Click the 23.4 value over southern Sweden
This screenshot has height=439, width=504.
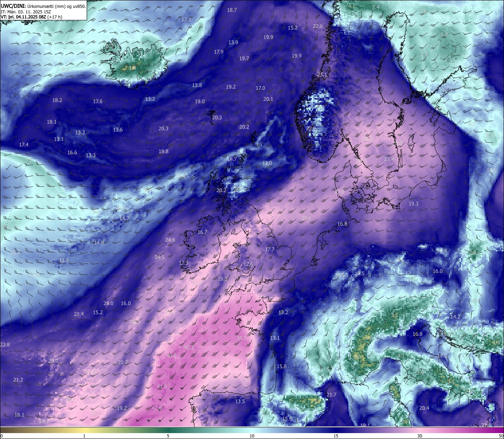[x=389, y=159]
